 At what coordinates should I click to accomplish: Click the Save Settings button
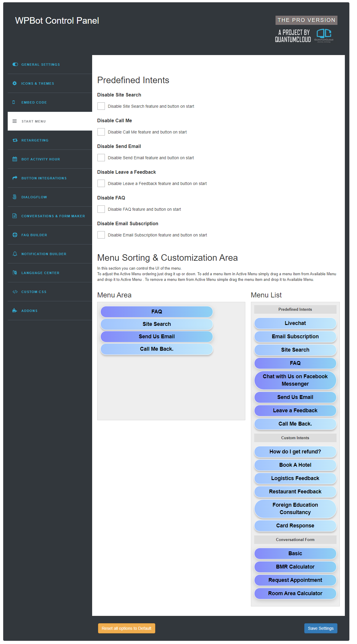click(321, 628)
